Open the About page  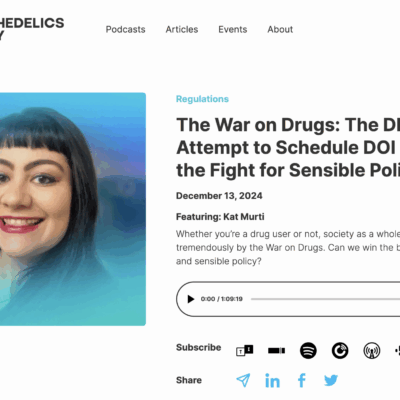pyautogui.click(x=280, y=29)
